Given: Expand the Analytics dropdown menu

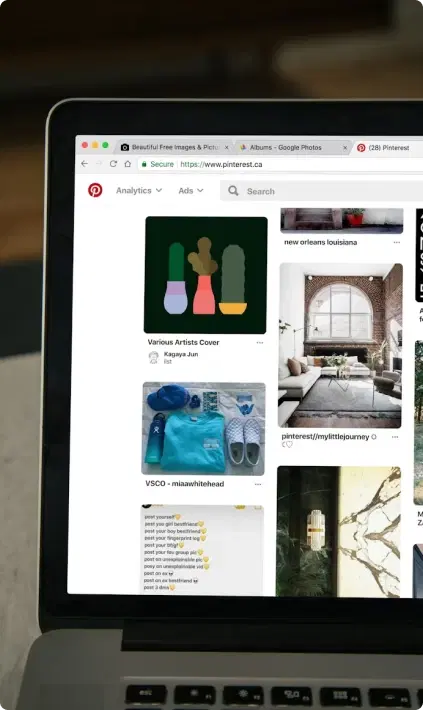Looking at the screenshot, I should click(x=139, y=190).
